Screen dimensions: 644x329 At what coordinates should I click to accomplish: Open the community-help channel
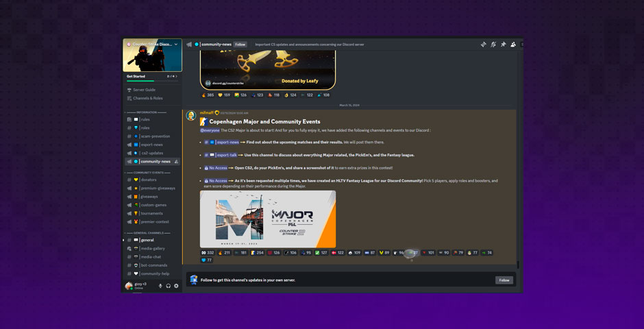pyautogui.click(x=152, y=274)
